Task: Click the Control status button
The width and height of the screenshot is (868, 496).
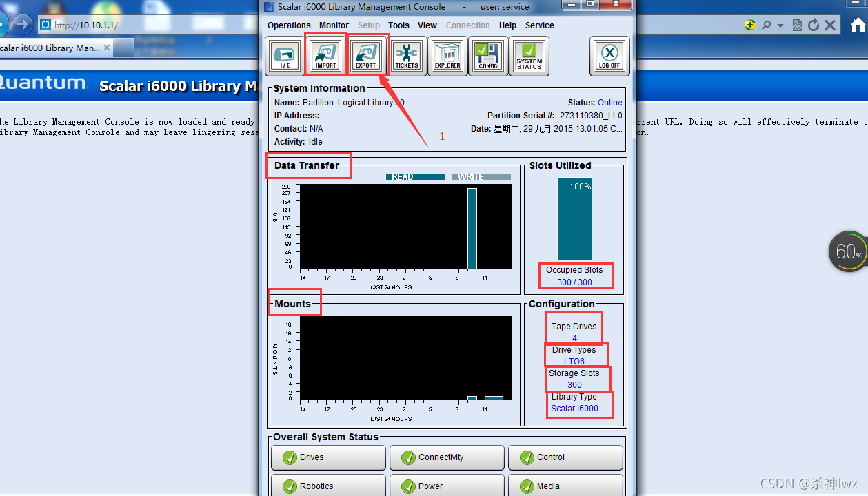Action: coord(565,457)
